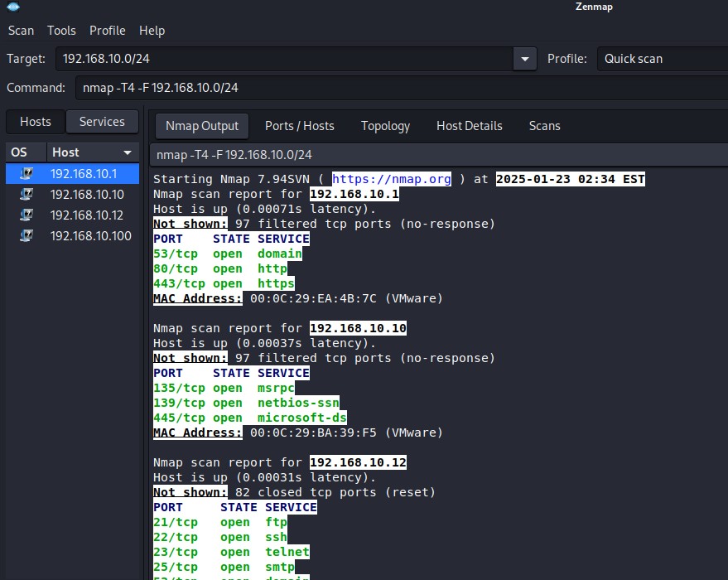Click MAC address 00:0C:29:BA:39:F5

313,433
